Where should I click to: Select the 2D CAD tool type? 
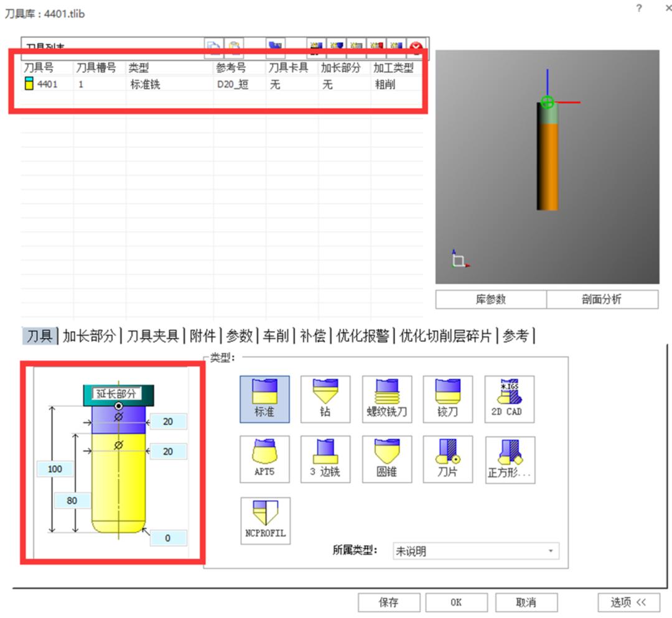510,399
